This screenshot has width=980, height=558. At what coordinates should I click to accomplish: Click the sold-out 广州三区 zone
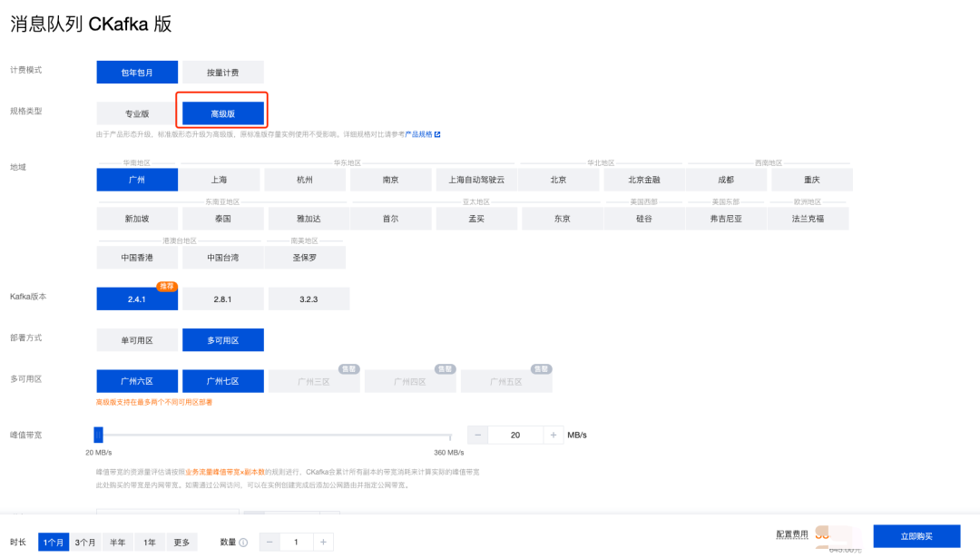[x=314, y=382]
